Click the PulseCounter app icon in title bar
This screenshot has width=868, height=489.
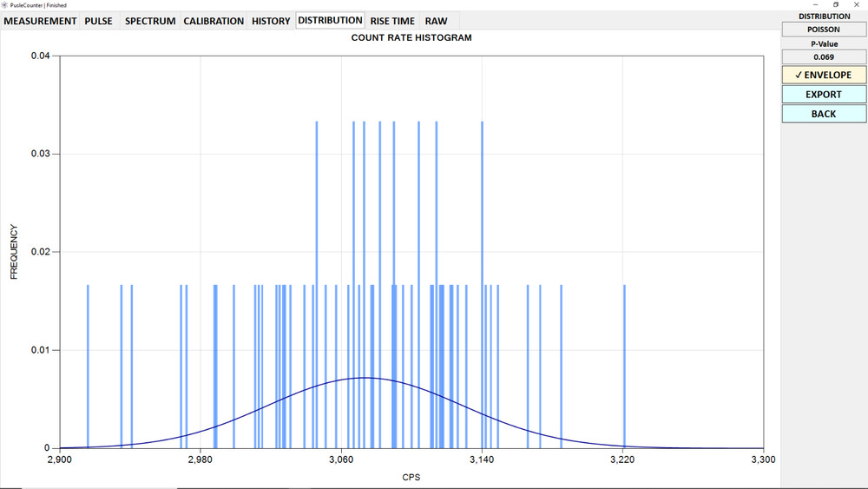click(x=5, y=4)
